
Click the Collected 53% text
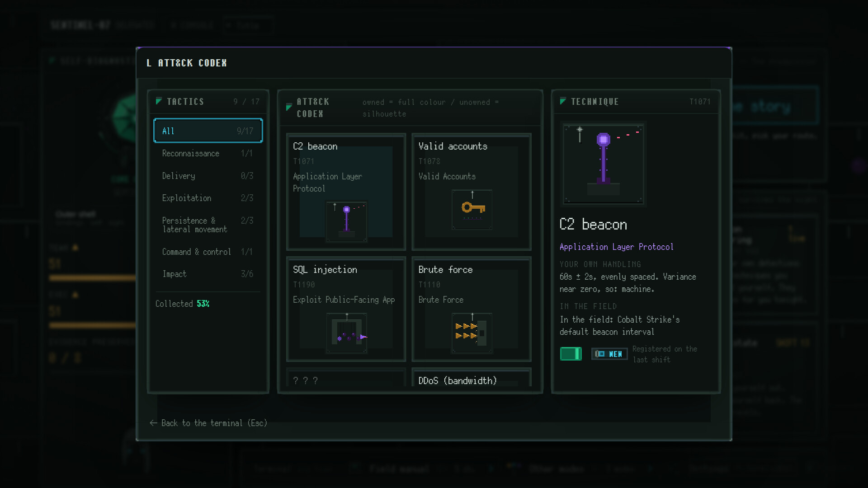point(183,304)
